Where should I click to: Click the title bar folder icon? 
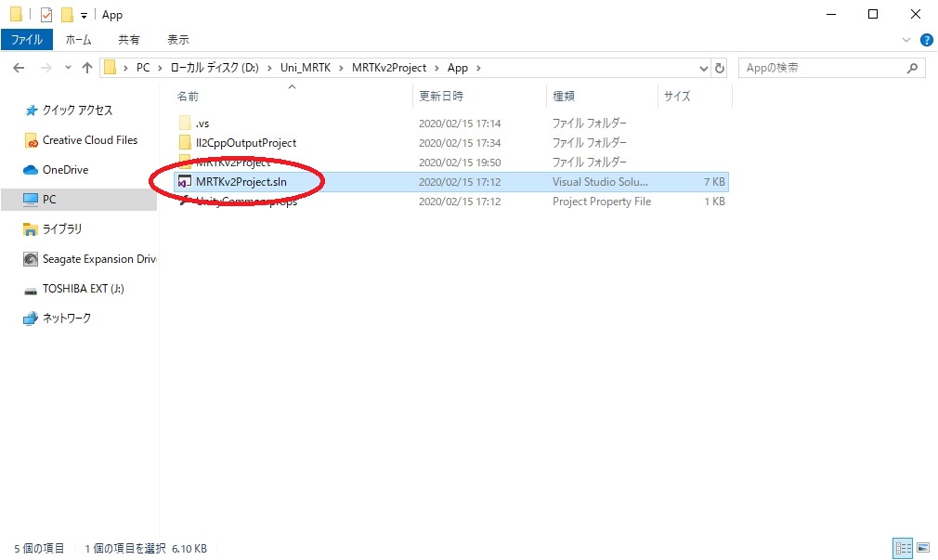click(x=16, y=14)
